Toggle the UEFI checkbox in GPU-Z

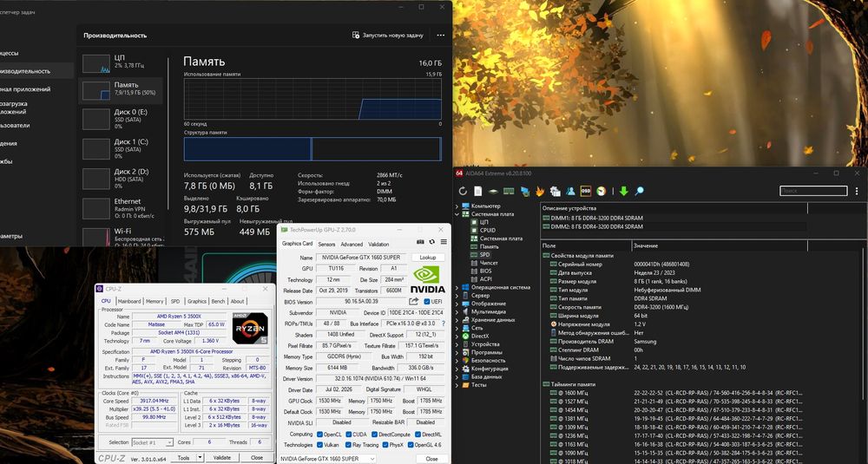tap(427, 302)
